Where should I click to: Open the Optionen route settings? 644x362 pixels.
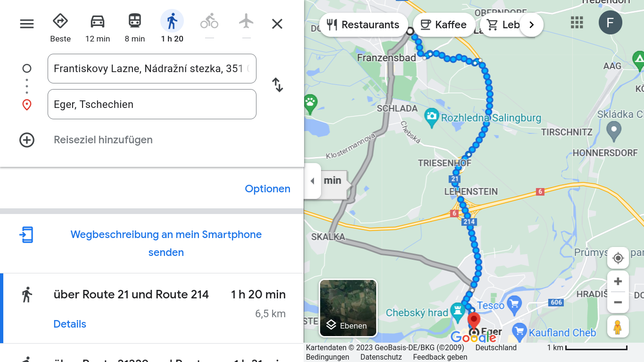(267, 189)
